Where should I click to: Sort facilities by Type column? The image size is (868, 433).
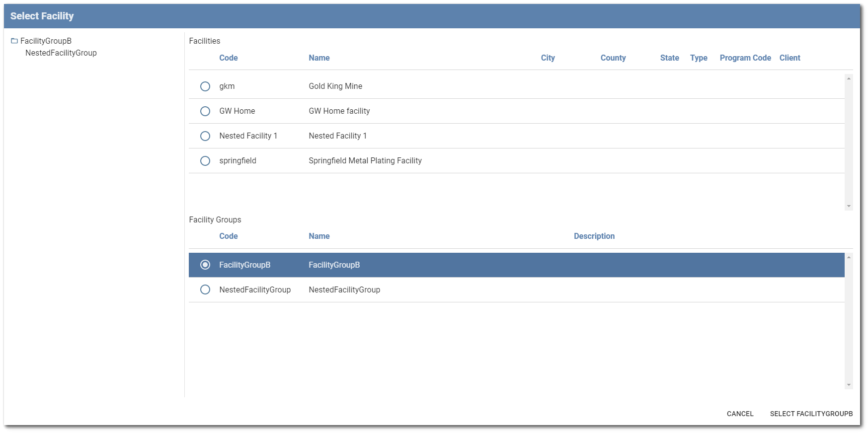[699, 58]
